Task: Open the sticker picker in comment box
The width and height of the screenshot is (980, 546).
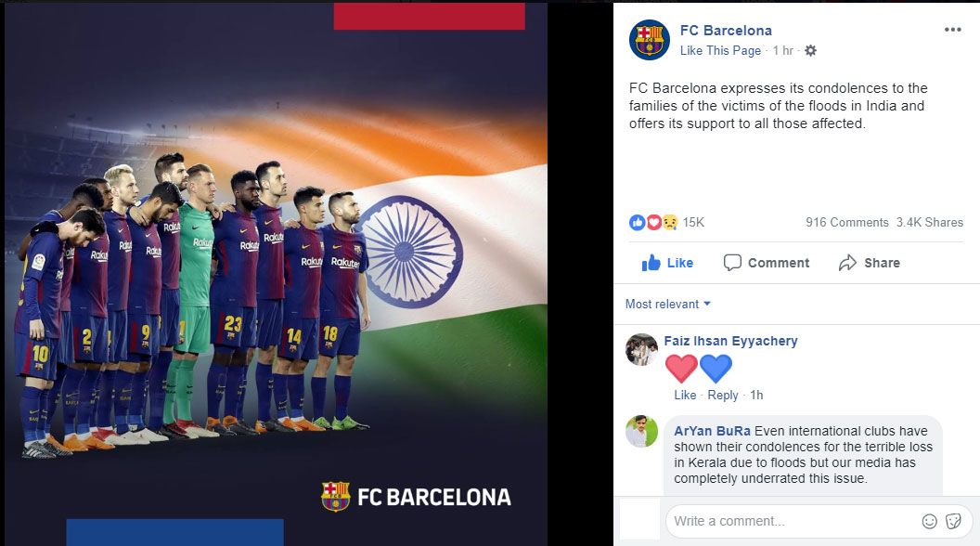Action: tap(953, 521)
